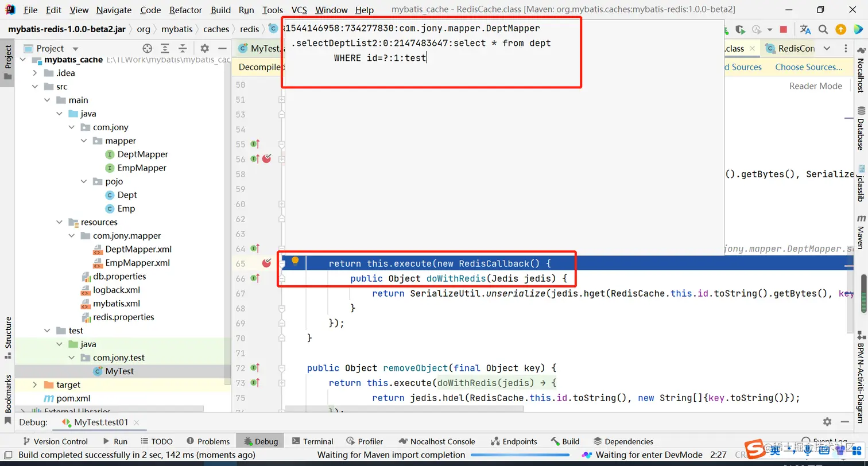868x466 pixels.
Task: Switch to the RedisCon editor tab
Action: (790, 48)
